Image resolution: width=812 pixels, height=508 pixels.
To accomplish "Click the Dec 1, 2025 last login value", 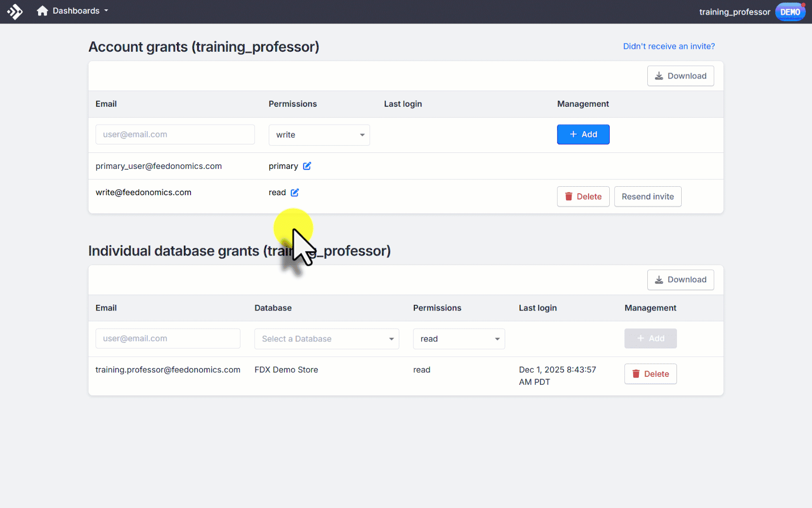I will (x=557, y=376).
